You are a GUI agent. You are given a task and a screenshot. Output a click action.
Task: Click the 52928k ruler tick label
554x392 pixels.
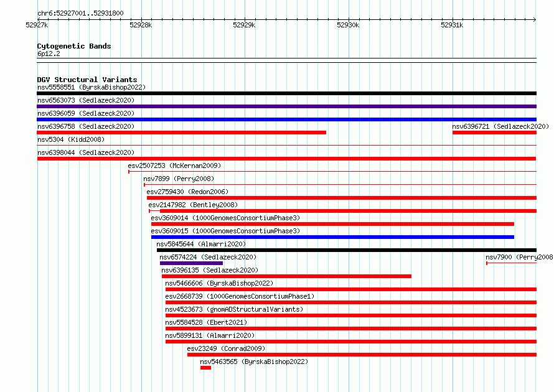tap(141, 25)
